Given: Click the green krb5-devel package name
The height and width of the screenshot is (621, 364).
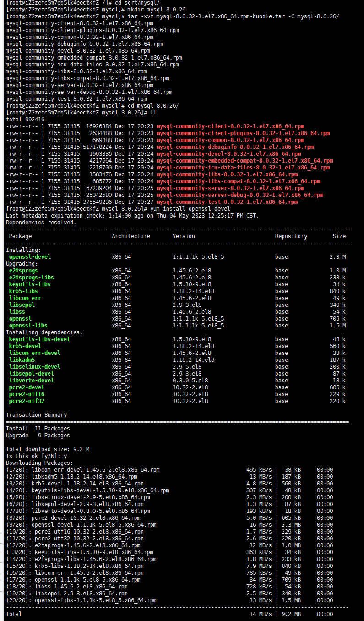Looking at the screenshot, I should tap(25, 346).
